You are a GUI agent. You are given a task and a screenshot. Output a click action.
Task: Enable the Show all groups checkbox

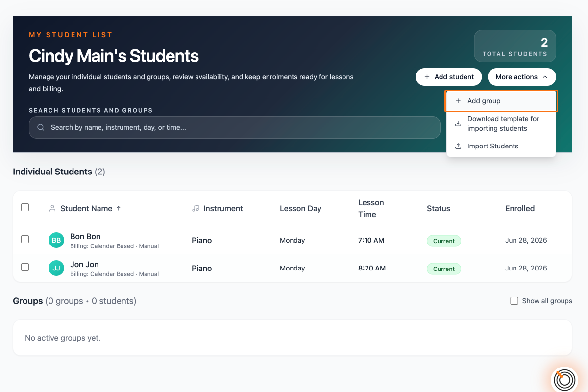tap(514, 301)
